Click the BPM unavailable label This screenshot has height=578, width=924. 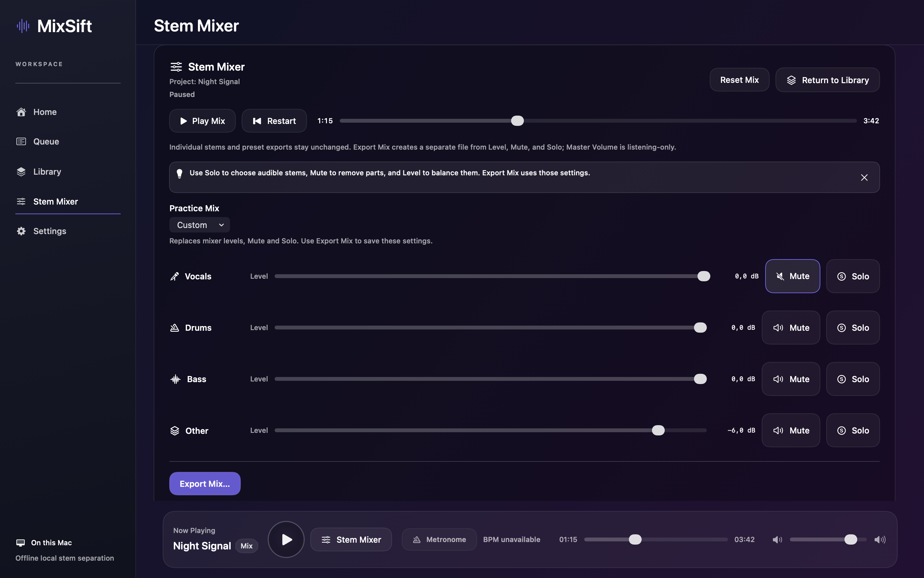(x=512, y=539)
